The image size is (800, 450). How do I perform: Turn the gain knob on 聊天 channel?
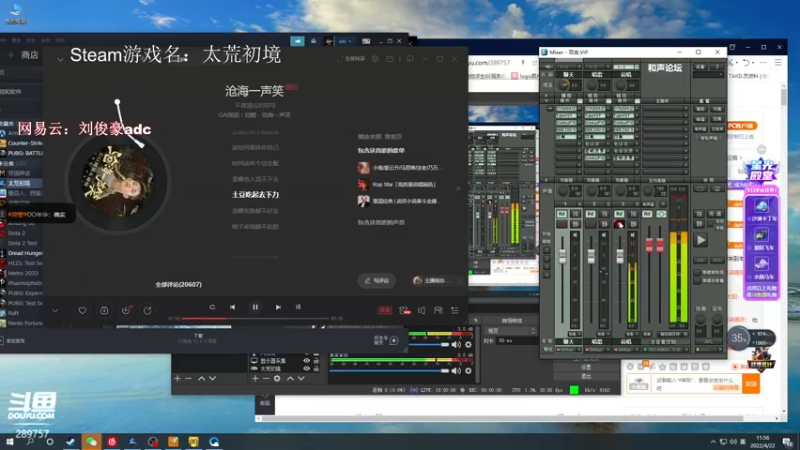[x=564, y=85]
